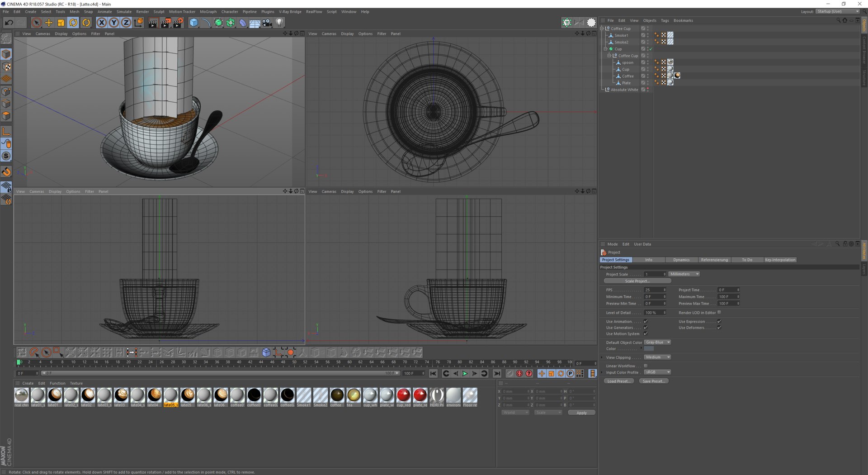
Task: Click the Load Preset button
Action: point(618,381)
